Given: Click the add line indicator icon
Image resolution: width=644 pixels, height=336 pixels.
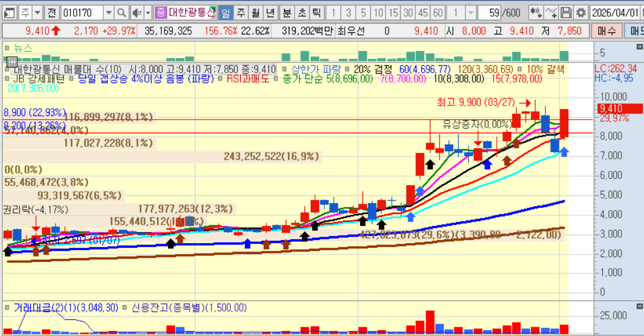Looking at the screenshot, I should click(x=551, y=12).
